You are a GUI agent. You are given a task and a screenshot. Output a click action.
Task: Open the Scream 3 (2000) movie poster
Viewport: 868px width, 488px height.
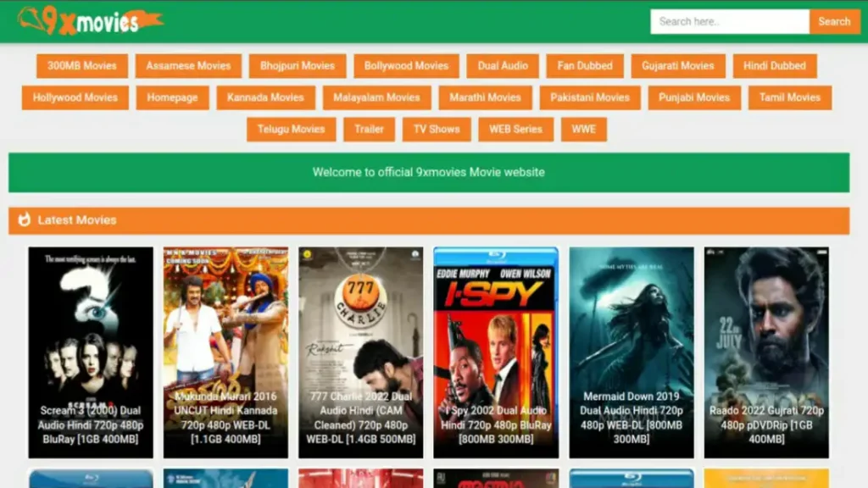[91, 352]
